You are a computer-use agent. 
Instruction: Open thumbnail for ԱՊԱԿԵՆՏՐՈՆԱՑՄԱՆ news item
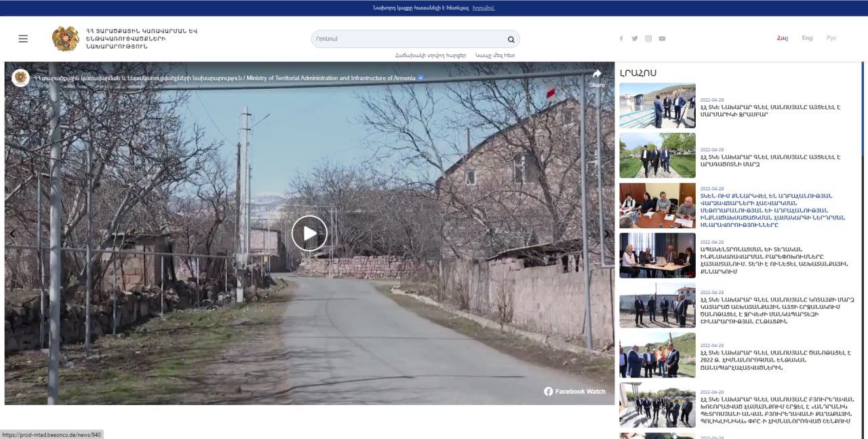tap(657, 255)
